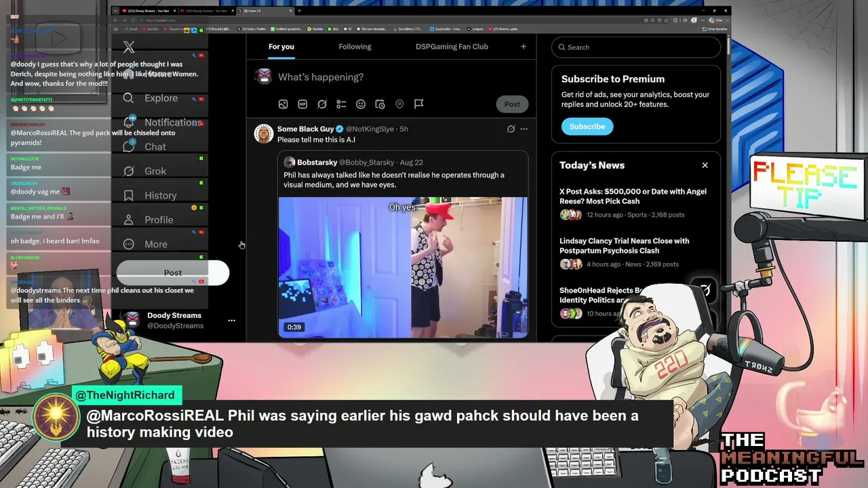868x488 pixels.
Task: Open Doody Streams account avatar
Action: pos(133,321)
